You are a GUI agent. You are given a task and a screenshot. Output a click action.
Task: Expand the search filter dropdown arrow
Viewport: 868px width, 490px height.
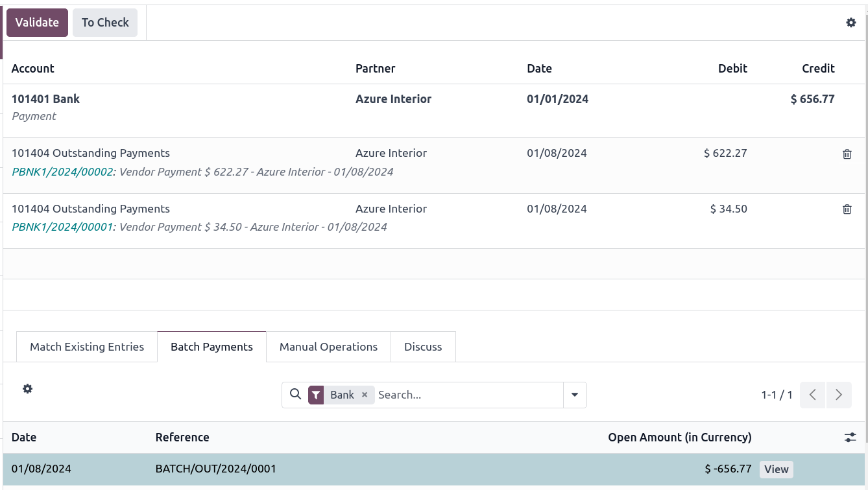[575, 395]
